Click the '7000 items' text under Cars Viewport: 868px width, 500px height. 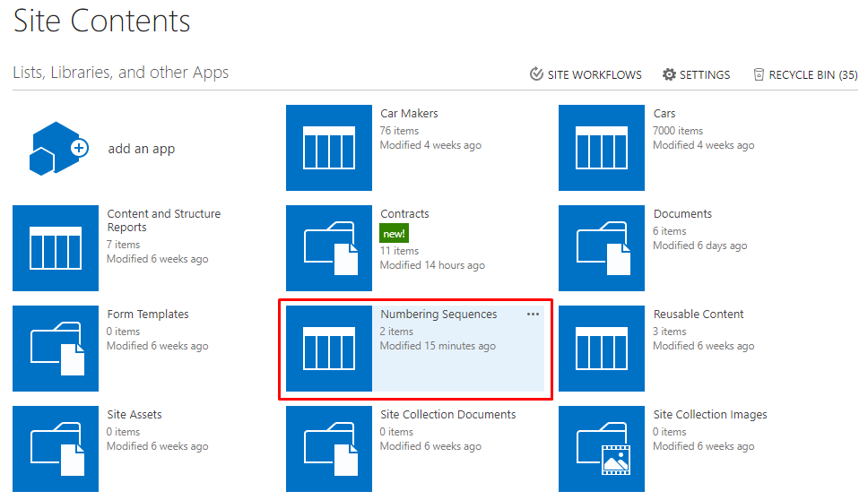coord(678,131)
